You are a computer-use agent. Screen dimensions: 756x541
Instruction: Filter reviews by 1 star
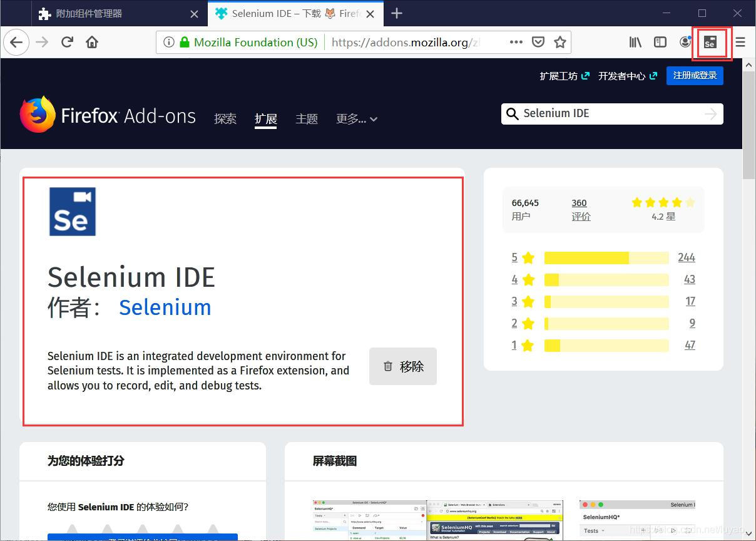pyautogui.click(x=523, y=345)
